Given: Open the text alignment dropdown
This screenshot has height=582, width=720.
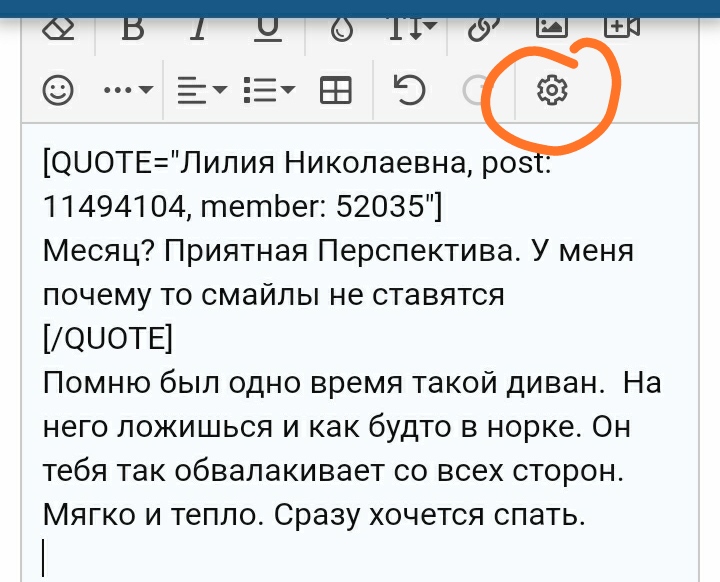Looking at the screenshot, I should (x=202, y=90).
